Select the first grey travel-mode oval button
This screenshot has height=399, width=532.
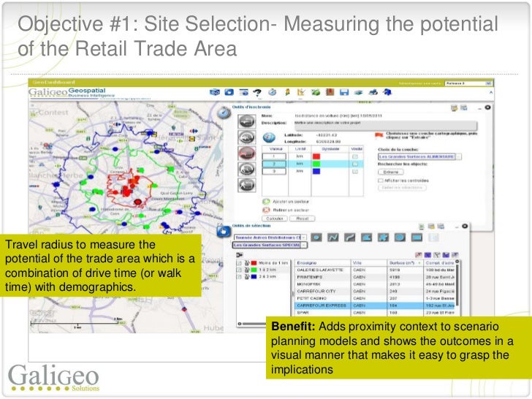pyautogui.click(x=247, y=121)
